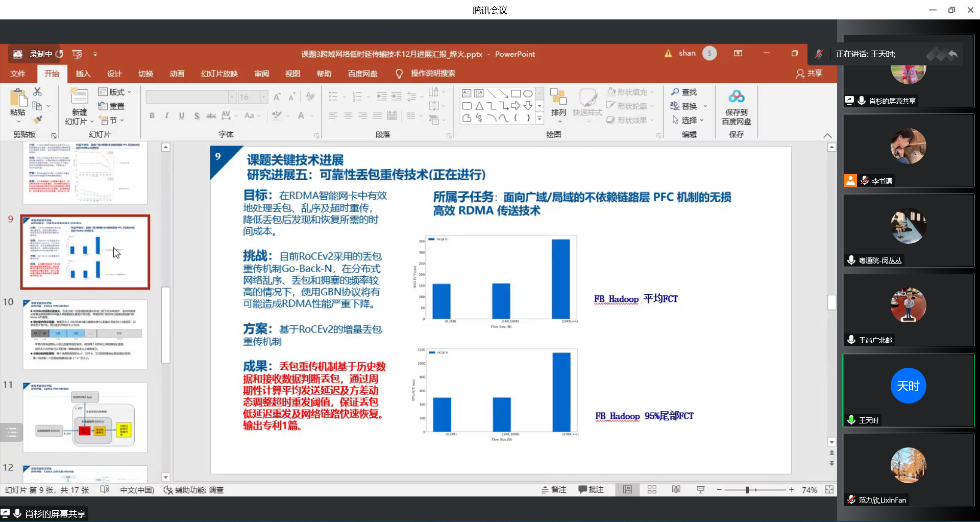Switch to the 设计 tab
Screen dimensions: 980x522
pos(114,74)
